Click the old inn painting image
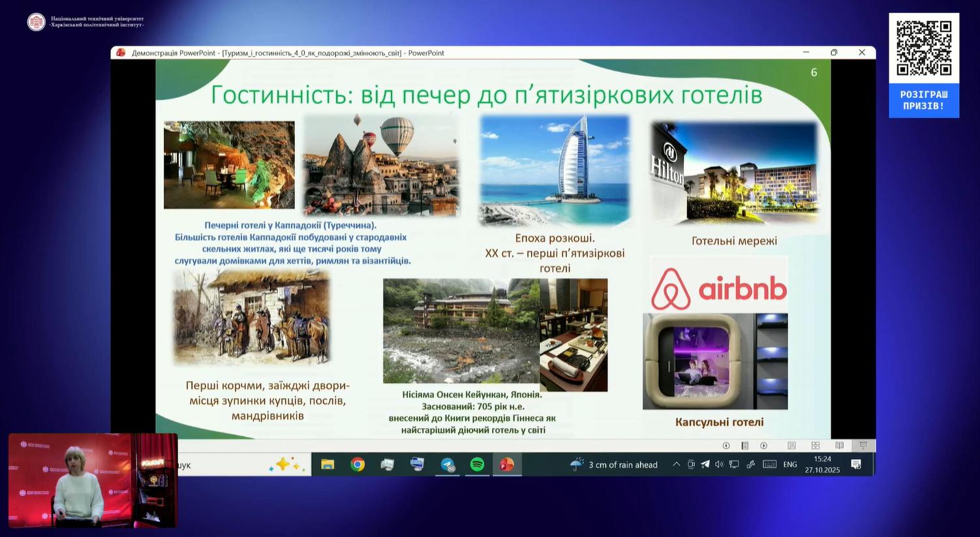 pos(252,318)
